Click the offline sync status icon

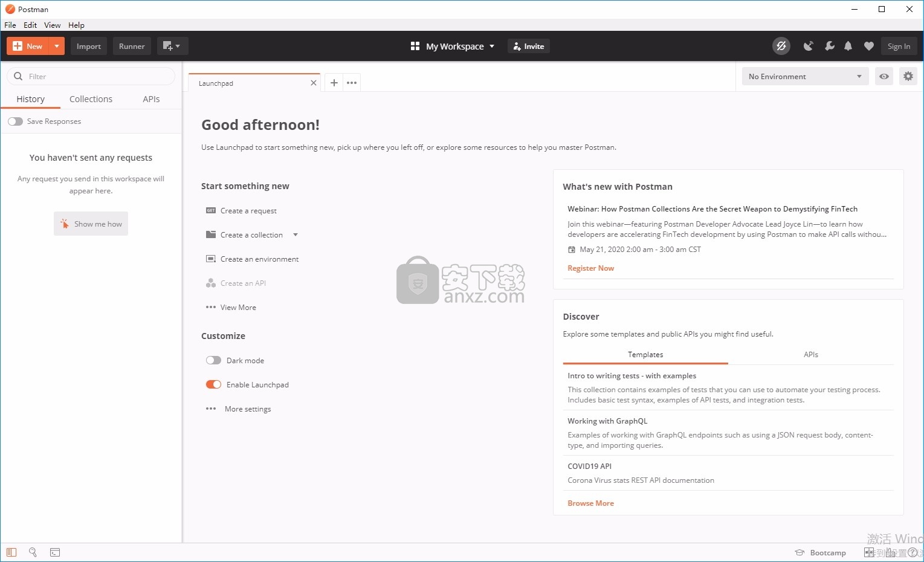(781, 46)
